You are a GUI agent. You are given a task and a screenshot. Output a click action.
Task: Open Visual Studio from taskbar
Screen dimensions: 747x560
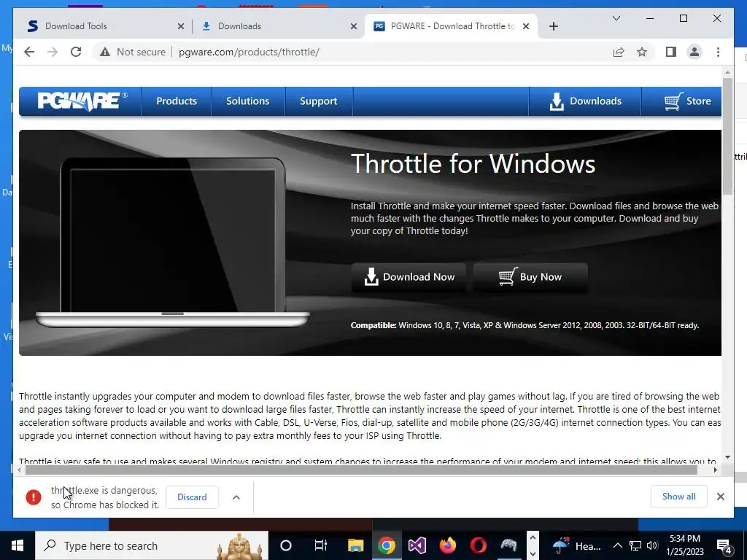tap(417, 545)
